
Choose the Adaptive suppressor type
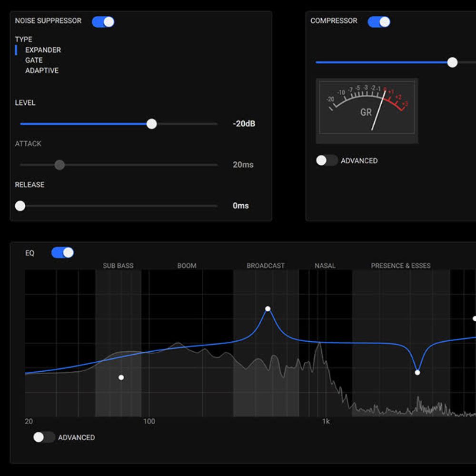42,70
